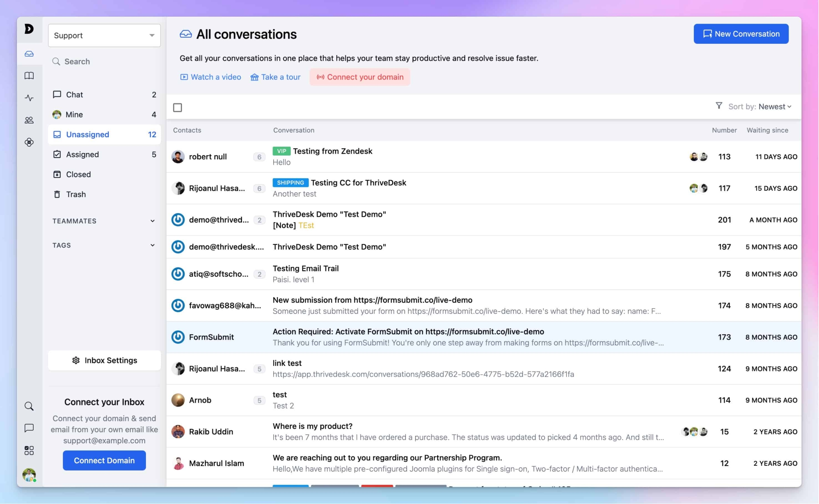Open the Support inbox dropdown
The height and width of the screenshot is (504, 819).
pyautogui.click(x=104, y=35)
